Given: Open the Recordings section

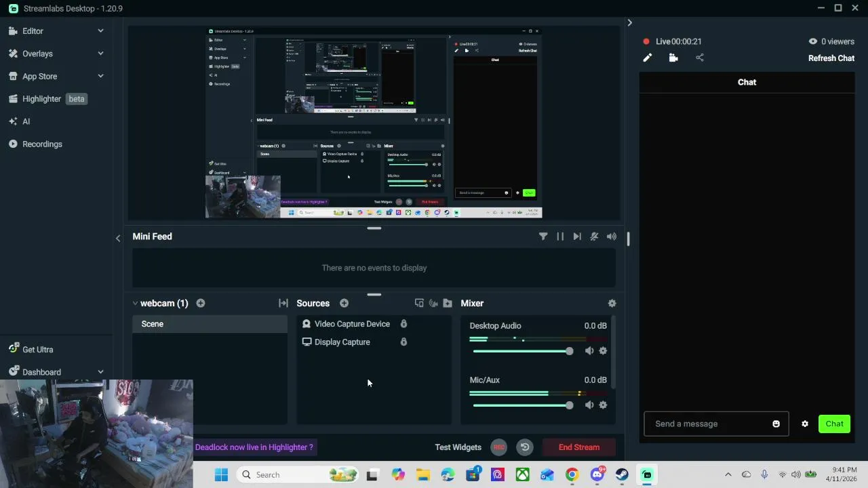Looking at the screenshot, I should tap(35, 144).
